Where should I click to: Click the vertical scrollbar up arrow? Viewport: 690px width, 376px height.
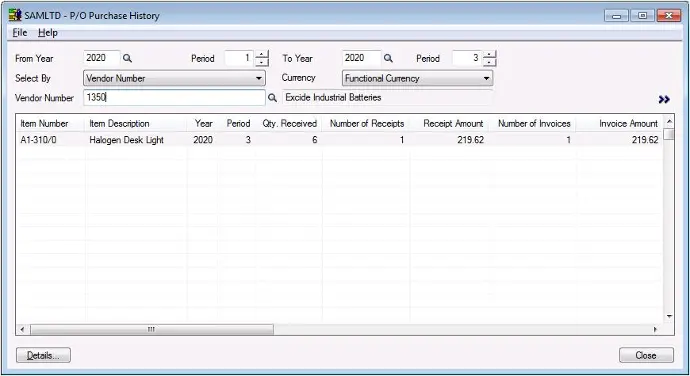point(669,121)
